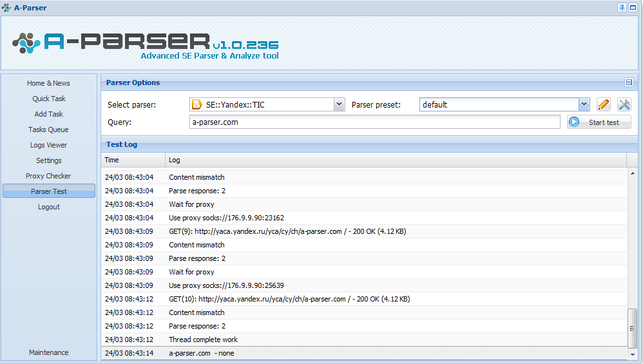
Task: Click the pin icon in the title bar
Action: pos(622,7)
